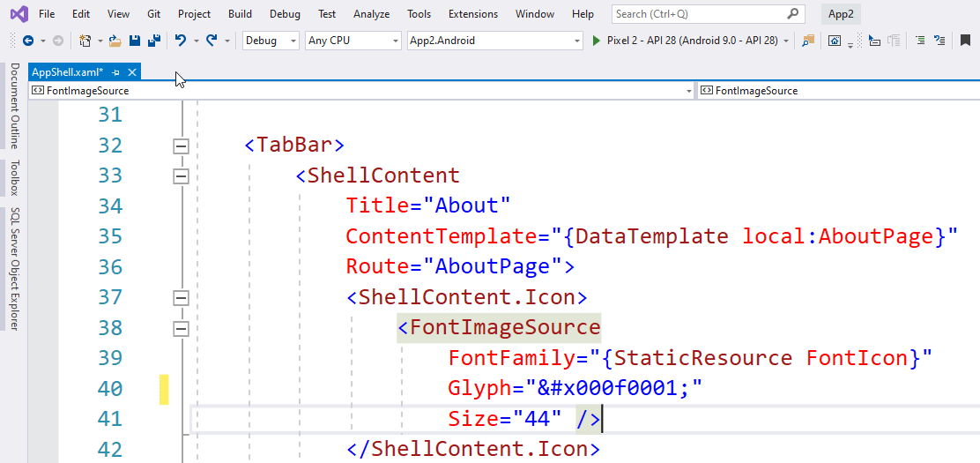This screenshot has height=463, width=980.
Task: Click the device home window icon
Action: (x=835, y=41)
